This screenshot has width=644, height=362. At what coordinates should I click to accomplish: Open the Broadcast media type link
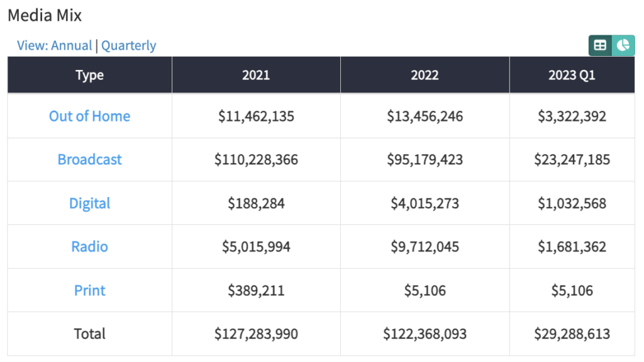pyautogui.click(x=89, y=159)
